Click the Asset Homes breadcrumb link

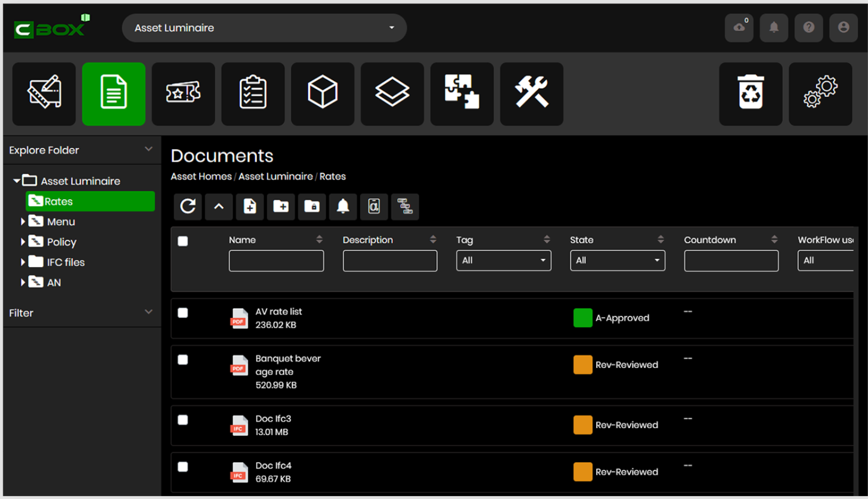201,176
